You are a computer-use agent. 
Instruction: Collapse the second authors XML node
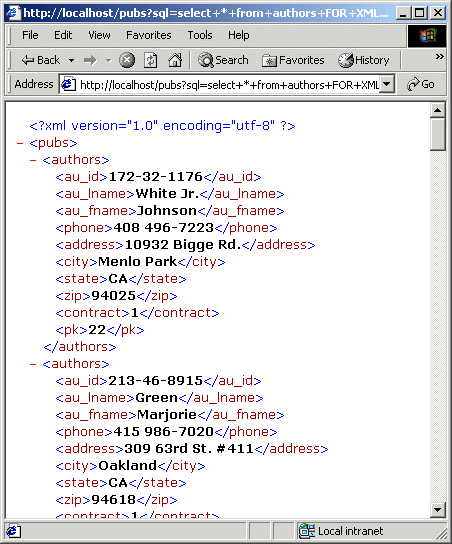click(x=33, y=364)
